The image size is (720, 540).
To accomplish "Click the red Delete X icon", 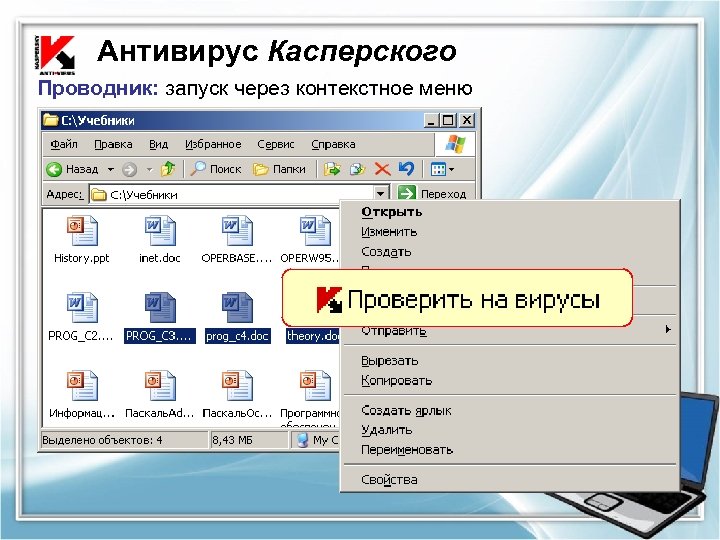I will pos(382,169).
